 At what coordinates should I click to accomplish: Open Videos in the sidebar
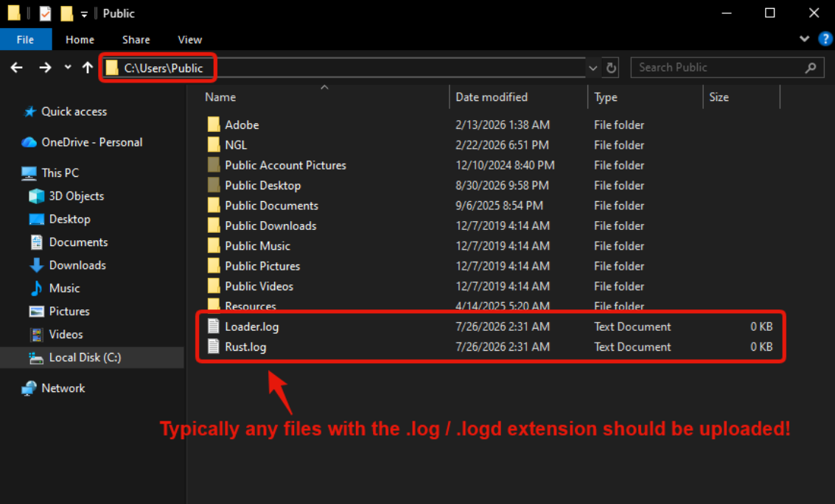tap(66, 335)
